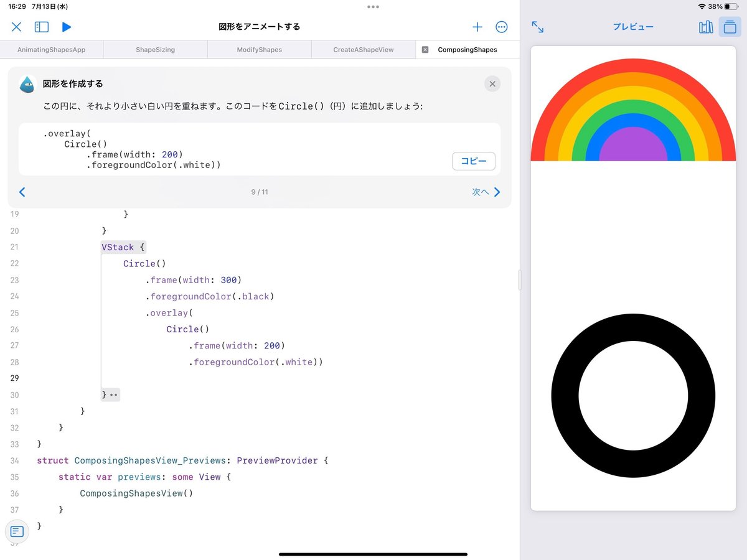
Task: Switch to CreateAShapeView tab
Action: click(364, 50)
